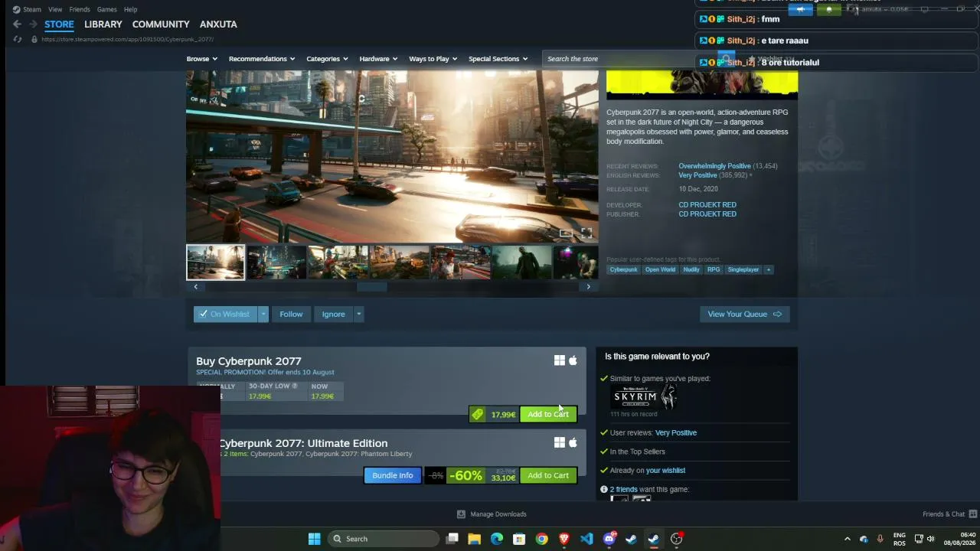Open wishlist options dropdown arrow
Image resolution: width=980 pixels, height=551 pixels.
point(263,314)
